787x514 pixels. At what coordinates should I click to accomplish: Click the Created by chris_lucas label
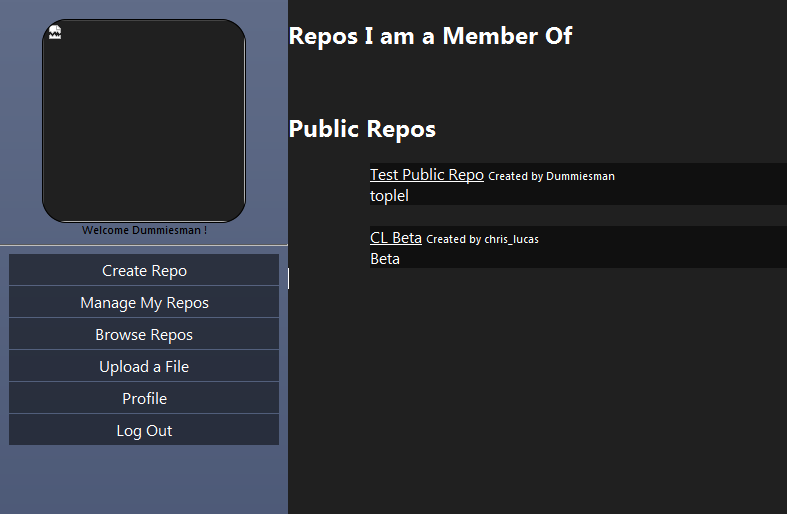[482, 239]
